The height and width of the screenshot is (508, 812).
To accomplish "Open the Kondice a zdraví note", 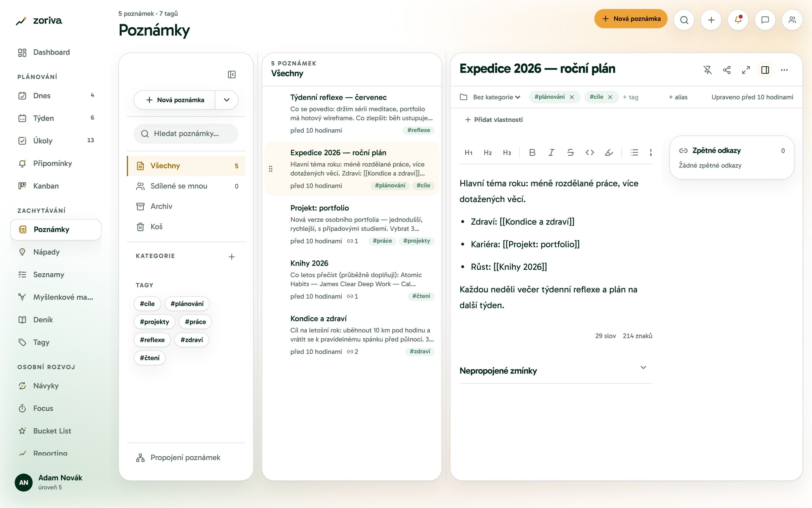I will tap(352, 335).
